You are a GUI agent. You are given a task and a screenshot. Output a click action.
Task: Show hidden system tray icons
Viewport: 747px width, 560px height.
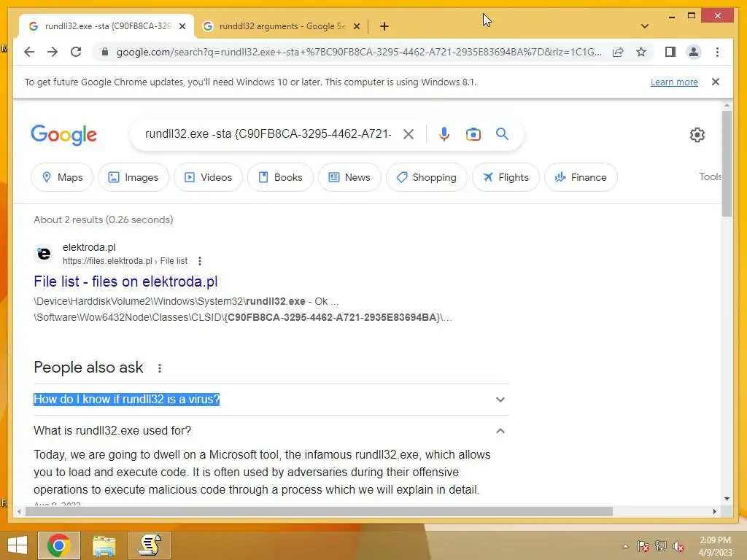625,546
